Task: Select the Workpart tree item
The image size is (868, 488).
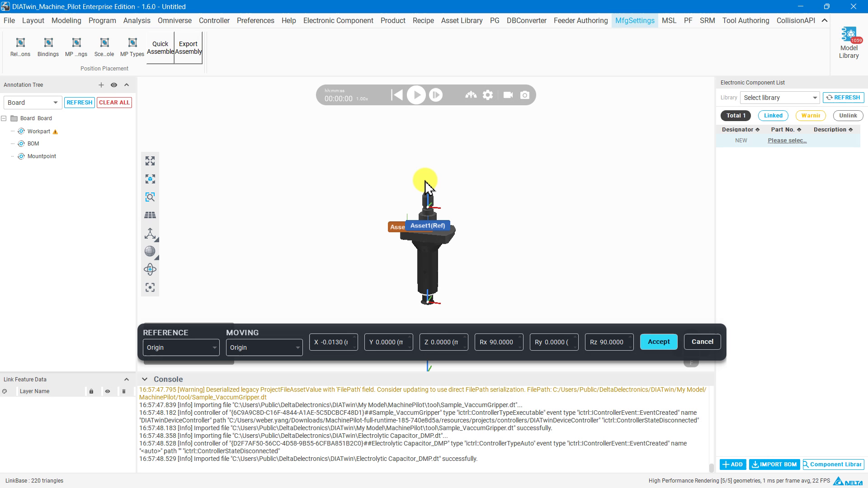Action: (x=38, y=131)
